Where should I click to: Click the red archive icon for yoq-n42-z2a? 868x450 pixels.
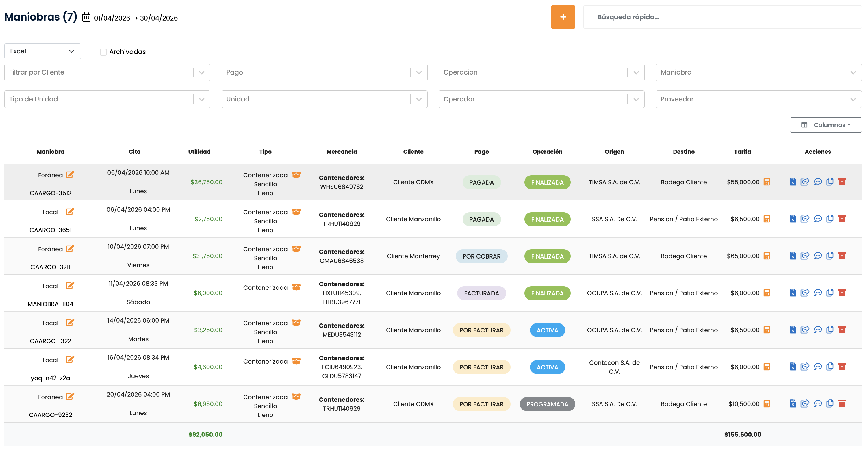pos(842,367)
